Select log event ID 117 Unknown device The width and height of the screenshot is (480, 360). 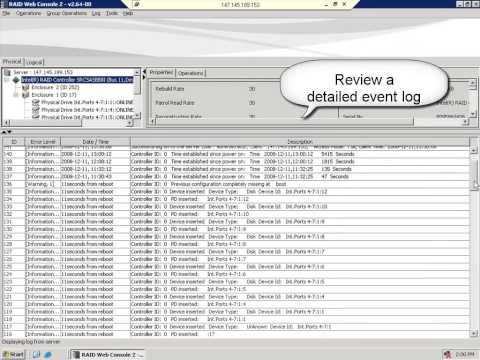pyautogui.click(x=236, y=327)
